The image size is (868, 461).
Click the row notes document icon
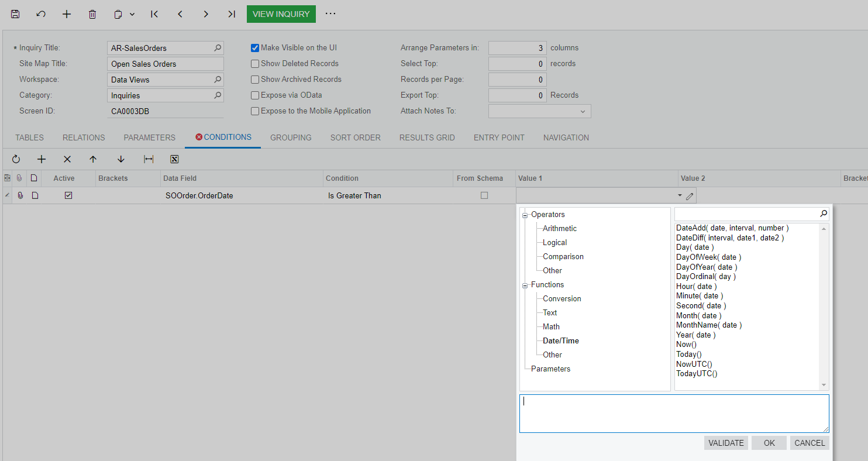coord(35,195)
